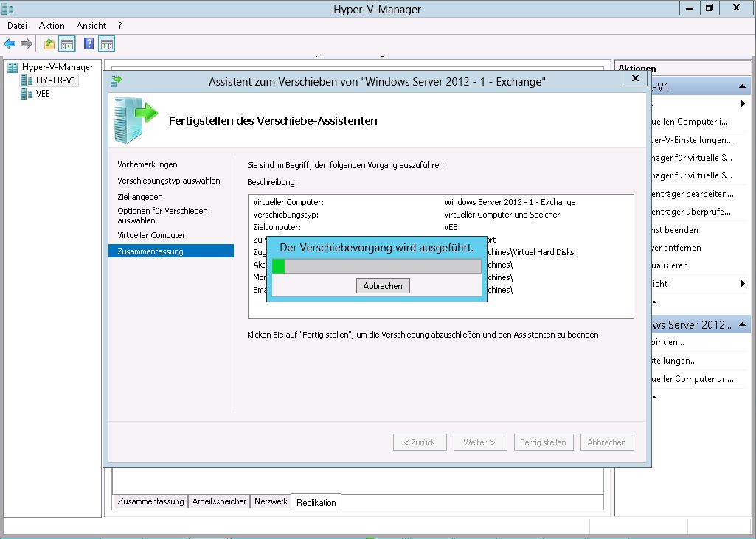Expand the Ansicht submenu arrow in actions

click(x=743, y=284)
